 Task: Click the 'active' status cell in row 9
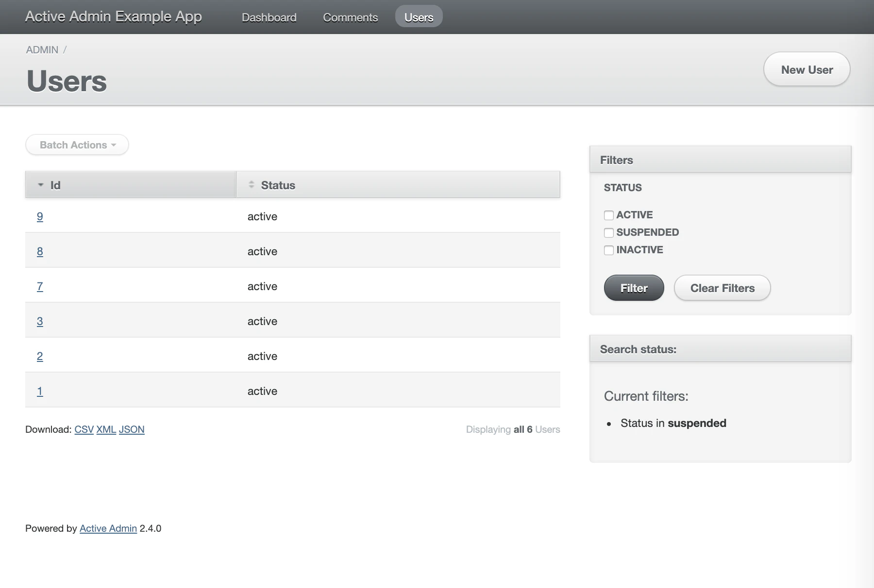(262, 216)
